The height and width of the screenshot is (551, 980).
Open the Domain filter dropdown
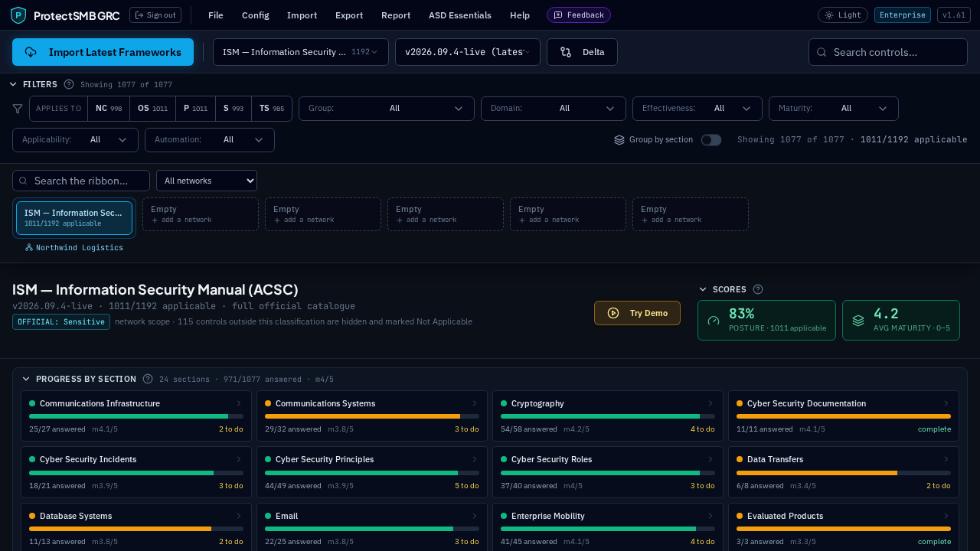554,109
